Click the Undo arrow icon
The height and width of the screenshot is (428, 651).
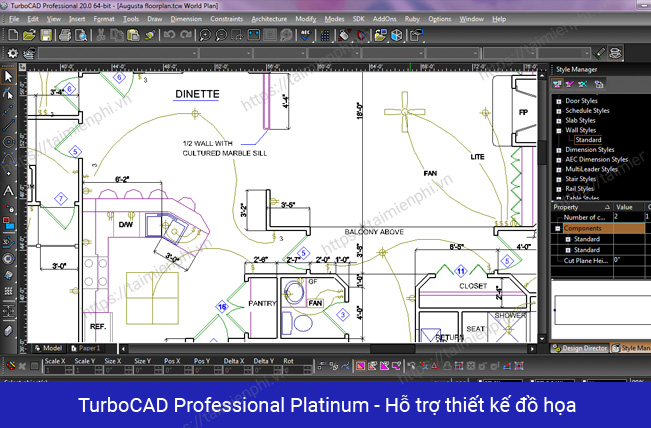pos(169,35)
